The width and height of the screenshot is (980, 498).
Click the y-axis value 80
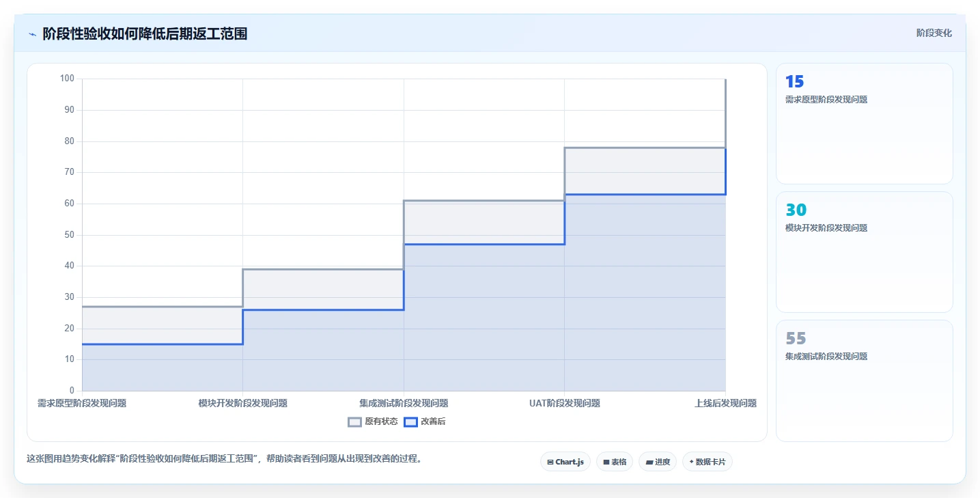pyautogui.click(x=69, y=141)
